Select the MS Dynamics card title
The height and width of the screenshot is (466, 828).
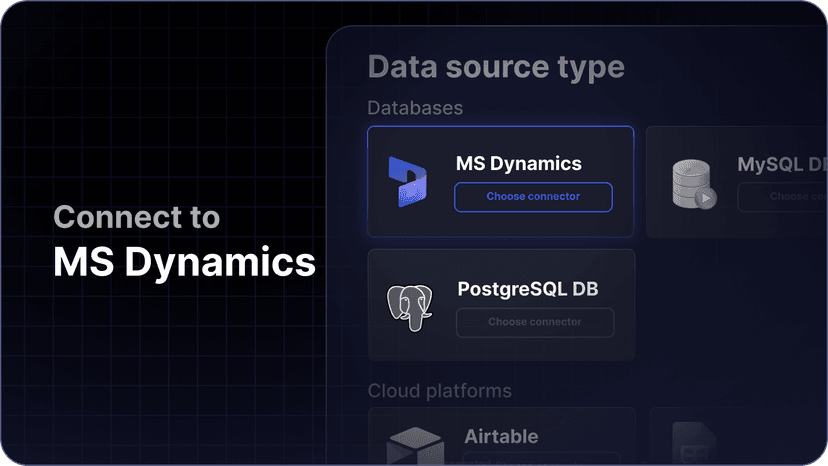coord(519,164)
